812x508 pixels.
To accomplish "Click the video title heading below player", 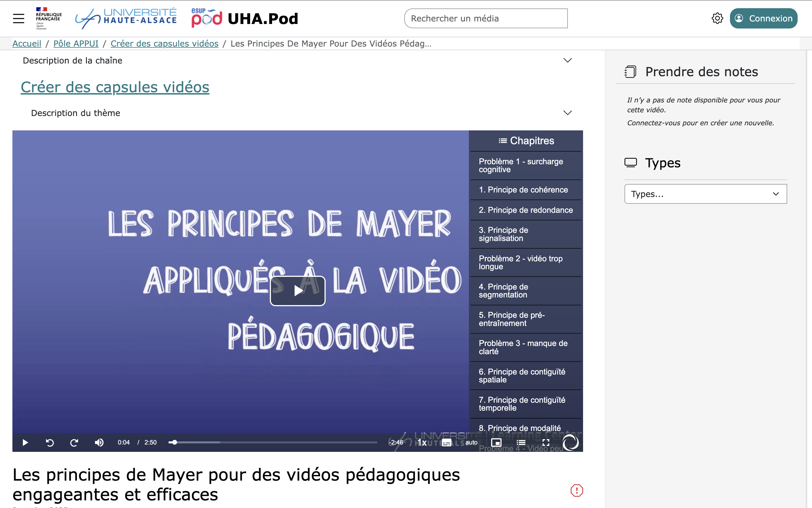I will point(236,485).
